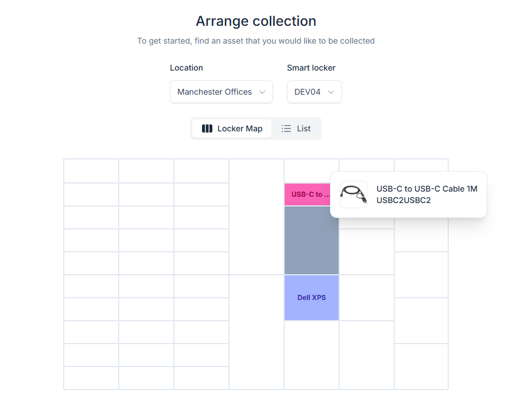Expand the Smart locker dropdown chevron
This screenshot has width=532, height=413.
pos(331,92)
